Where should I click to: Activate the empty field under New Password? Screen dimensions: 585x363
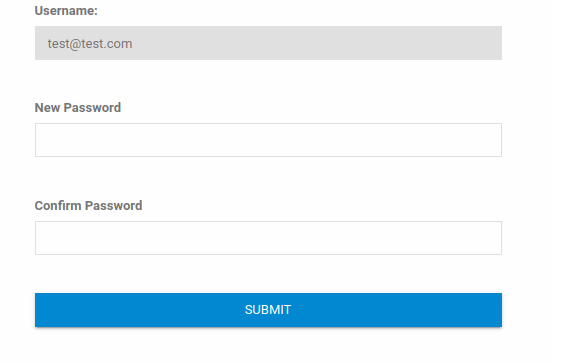point(268,140)
